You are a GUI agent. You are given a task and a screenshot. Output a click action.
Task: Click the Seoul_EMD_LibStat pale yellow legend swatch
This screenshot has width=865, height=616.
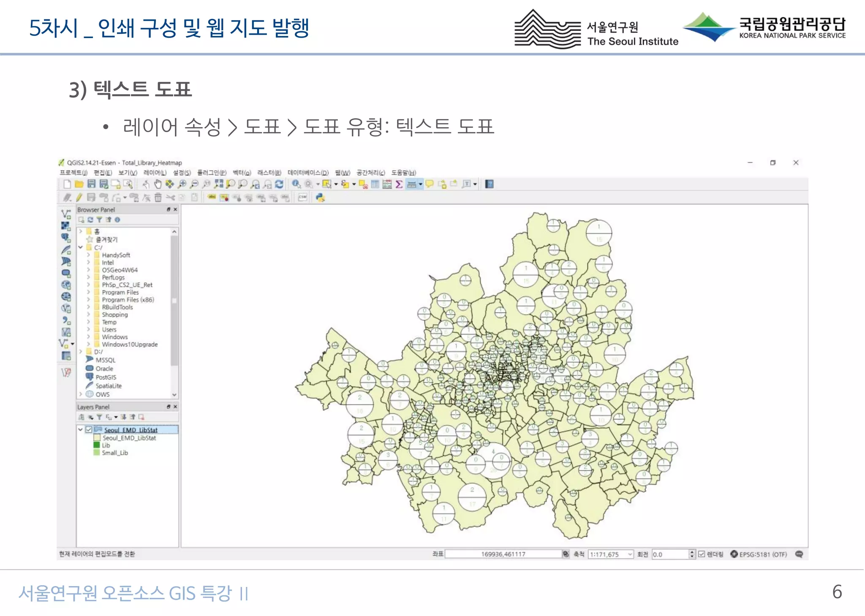[96, 438]
